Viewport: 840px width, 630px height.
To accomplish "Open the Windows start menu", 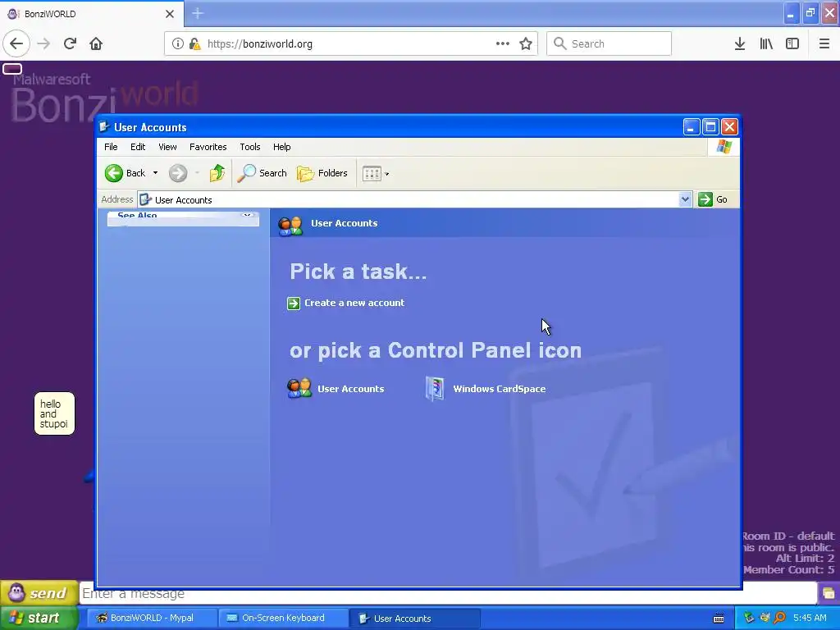I will coord(38,618).
